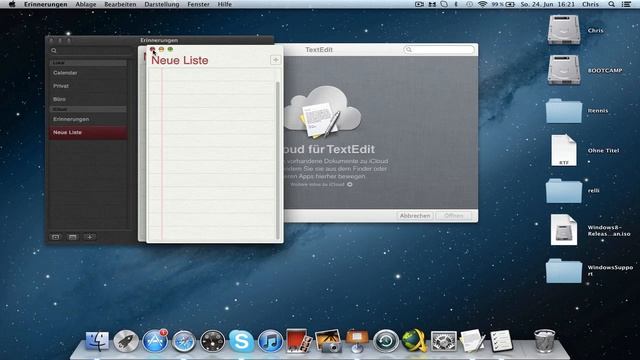Image resolution: width=640 pixels, height=360 pixels.
Task: Open the globe with yellow band Dock icon
Action: point(414,341)
